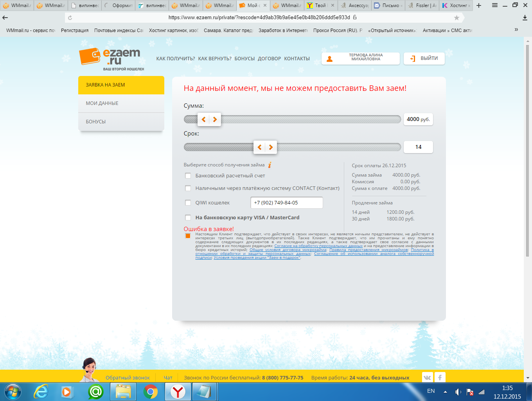Click EN language indicator in tray
This screenshot has width=532, height=401.
pyautogui.click(x=431, y=391)
